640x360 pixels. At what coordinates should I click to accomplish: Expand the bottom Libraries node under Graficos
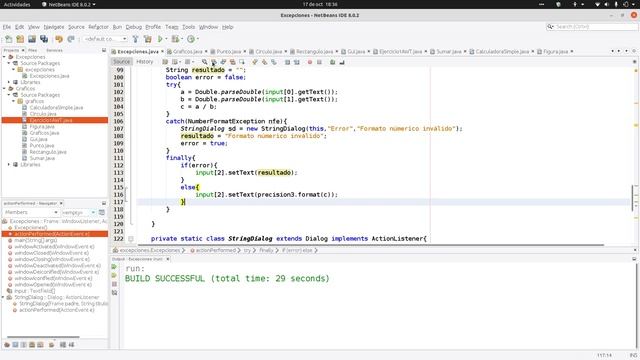click(x=9, y=164)
